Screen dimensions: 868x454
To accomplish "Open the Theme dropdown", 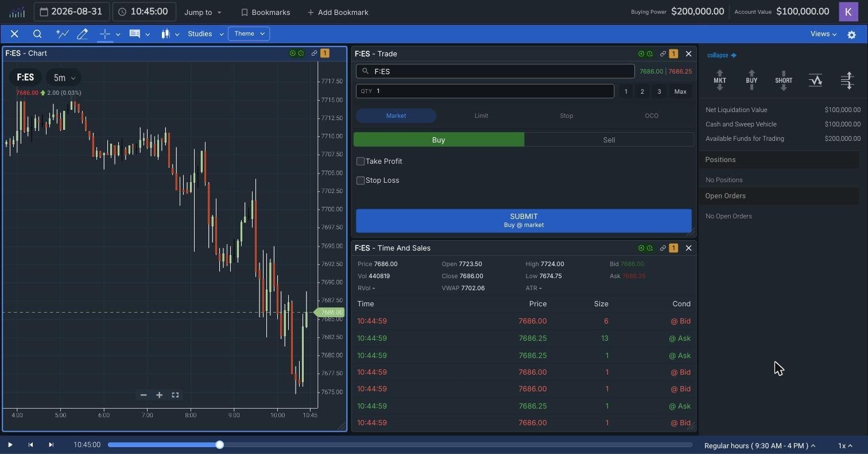I will (249, 33).
